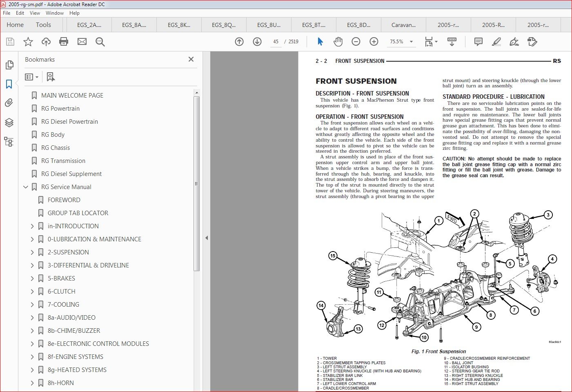Open RG Diesel Supplement bookmark
This screenshot has height=392, width=572.
point(71,174)
